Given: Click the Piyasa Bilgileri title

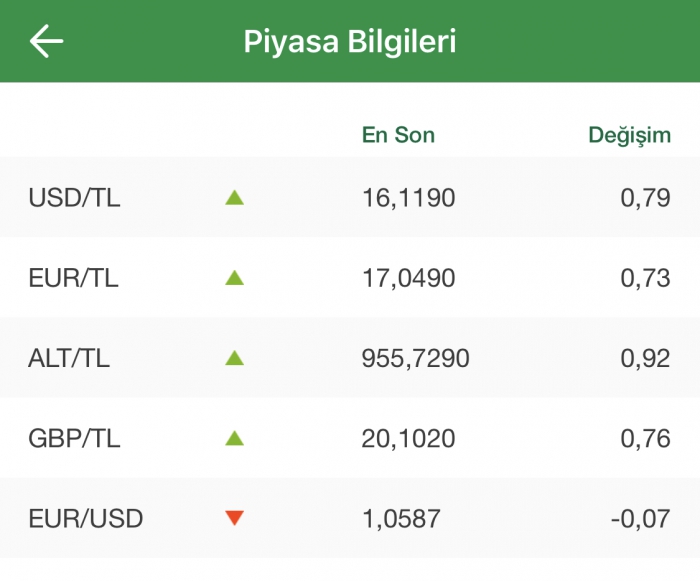Looking at the screenshot, I should [350, 42].
